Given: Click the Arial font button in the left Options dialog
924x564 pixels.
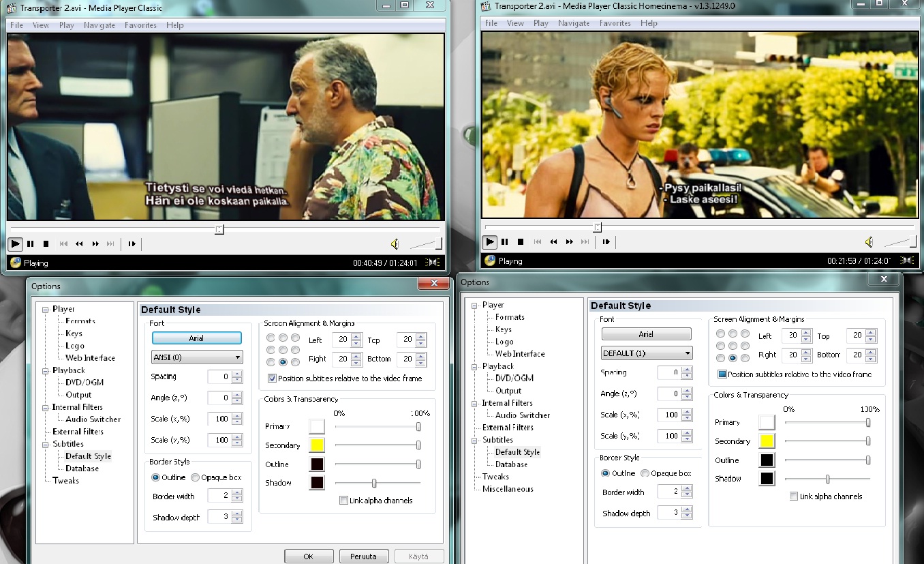Looking at the screenshot, I should coord(196,338).
